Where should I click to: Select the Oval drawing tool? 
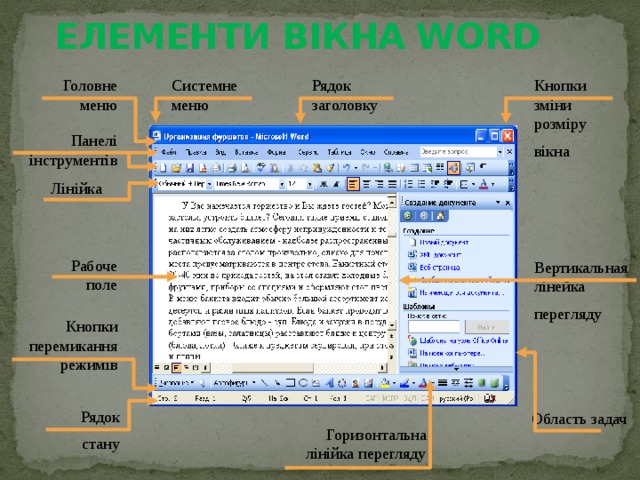303,383
